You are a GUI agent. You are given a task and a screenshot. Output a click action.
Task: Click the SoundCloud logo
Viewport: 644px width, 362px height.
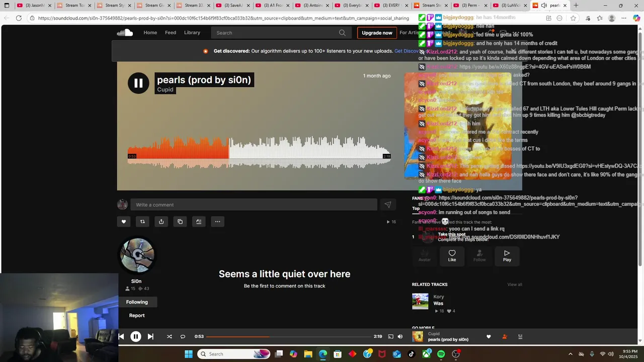pos(125,33)
